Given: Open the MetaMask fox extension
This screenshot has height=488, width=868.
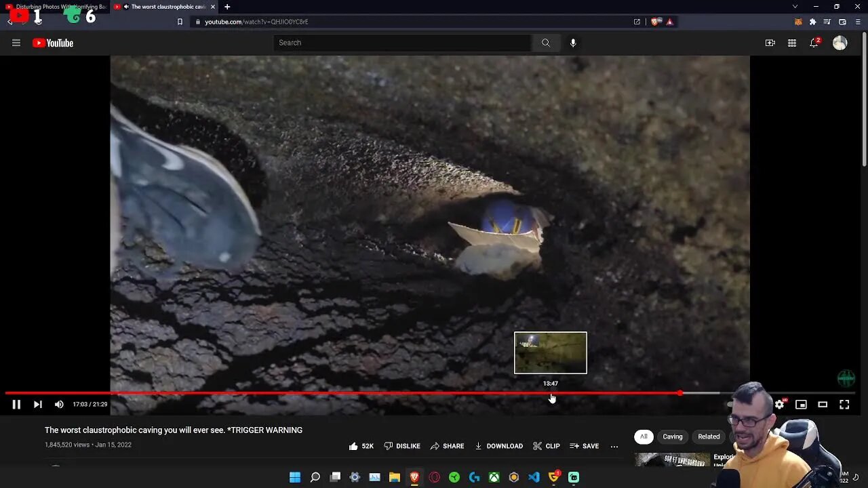Looking at the screenshot, I should click(798, 22).
